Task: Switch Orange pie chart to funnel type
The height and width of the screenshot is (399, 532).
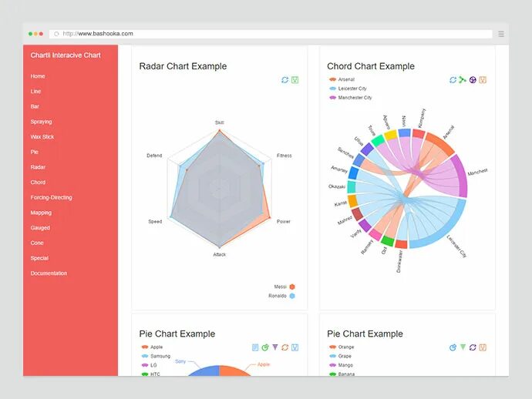Action: (463, 347)
